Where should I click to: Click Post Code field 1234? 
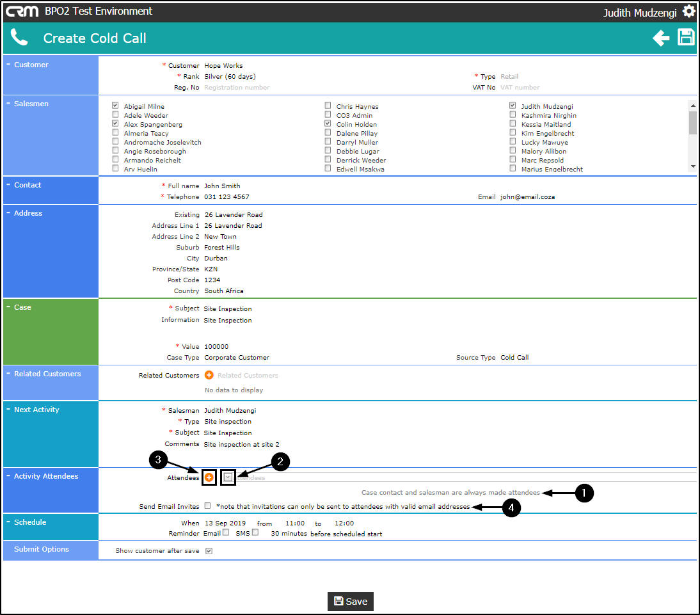pos(212,280)
